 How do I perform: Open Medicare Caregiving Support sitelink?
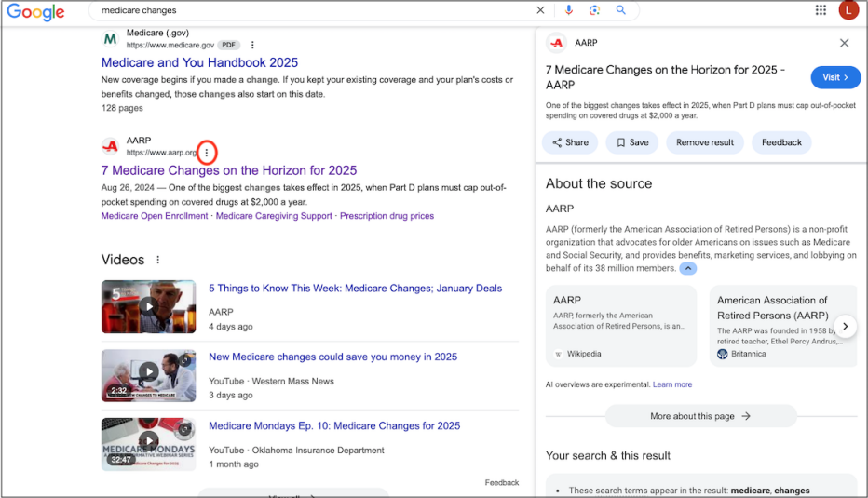(274, 216)
